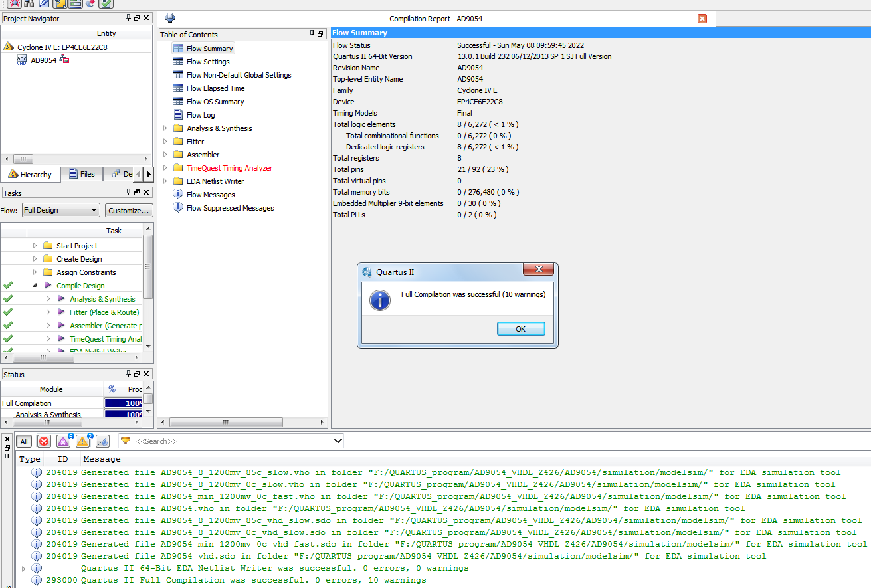871x588 pixels.
Task: Expand the TimeQuest Timing Analyzer folder
Action: [x=165, y=168]
